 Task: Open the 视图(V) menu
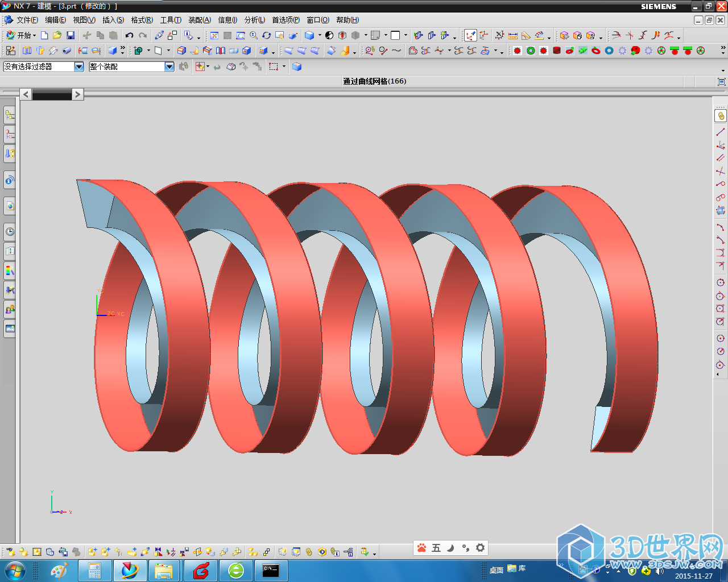pyautogui.click(x=84, y=20)
